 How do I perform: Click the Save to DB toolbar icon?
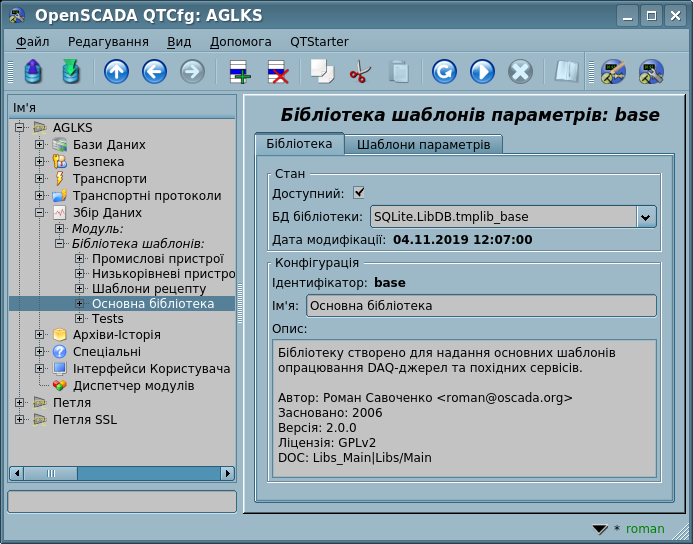click(71, 72)
